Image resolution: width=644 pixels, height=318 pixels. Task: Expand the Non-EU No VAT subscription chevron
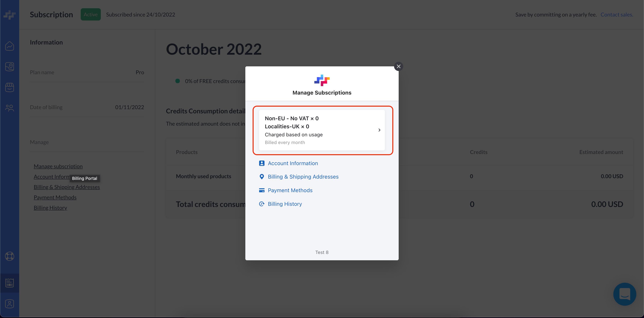379,130
